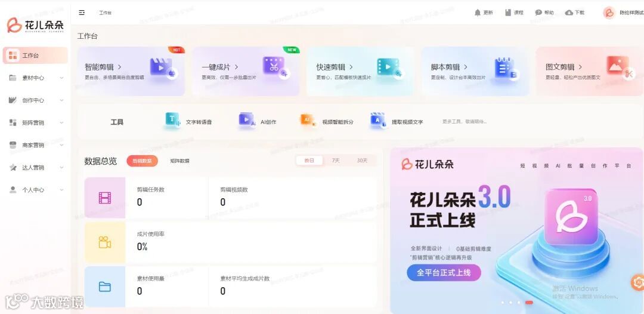Click the 下载 cloud download icon
Screen dimensions: 644x314
coord(569,13)
